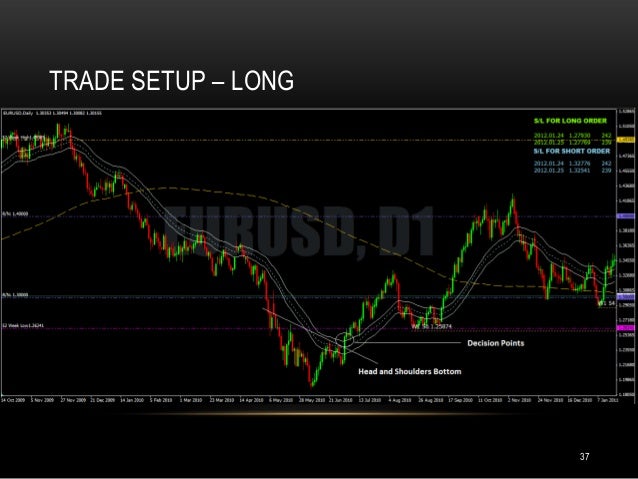This screenshot has width=638, height=479.
Task: Click short order row 2012.01.24 1.32776
Action: (x=572, y=164)
